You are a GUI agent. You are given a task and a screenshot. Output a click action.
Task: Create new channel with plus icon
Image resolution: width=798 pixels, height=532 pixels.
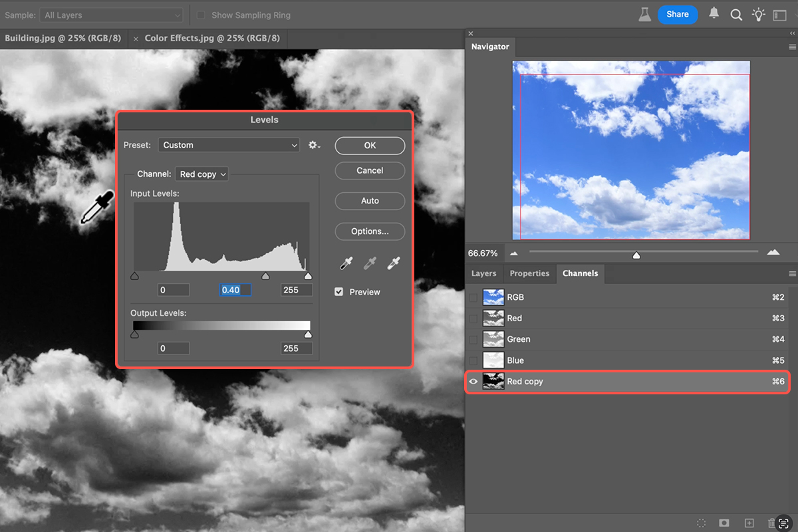(749, 523)
